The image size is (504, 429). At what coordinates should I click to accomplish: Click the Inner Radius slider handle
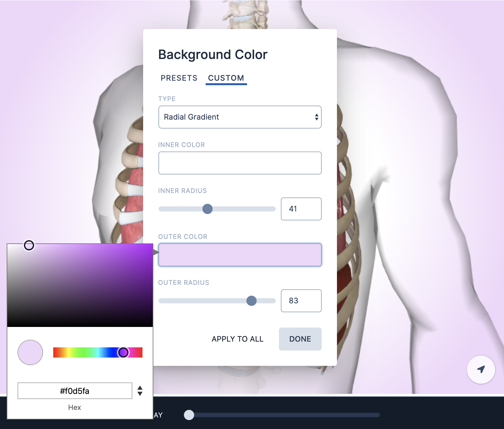(x=208, y=209)
